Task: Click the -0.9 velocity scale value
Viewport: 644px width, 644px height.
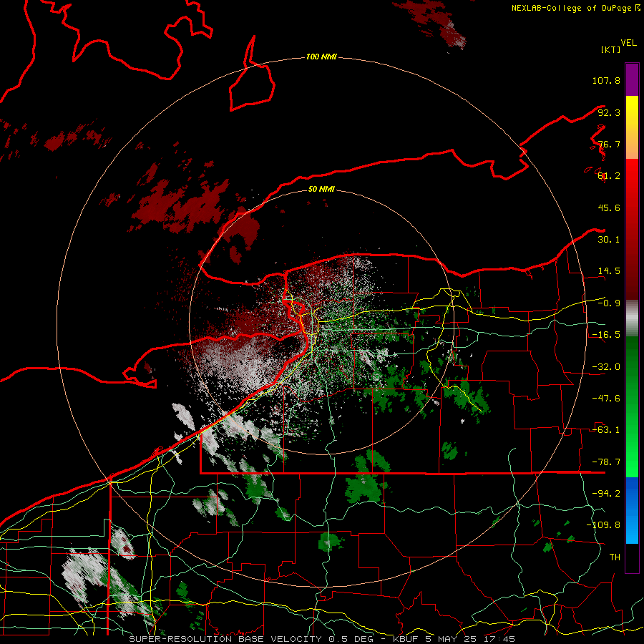Action: pos(609,303)
